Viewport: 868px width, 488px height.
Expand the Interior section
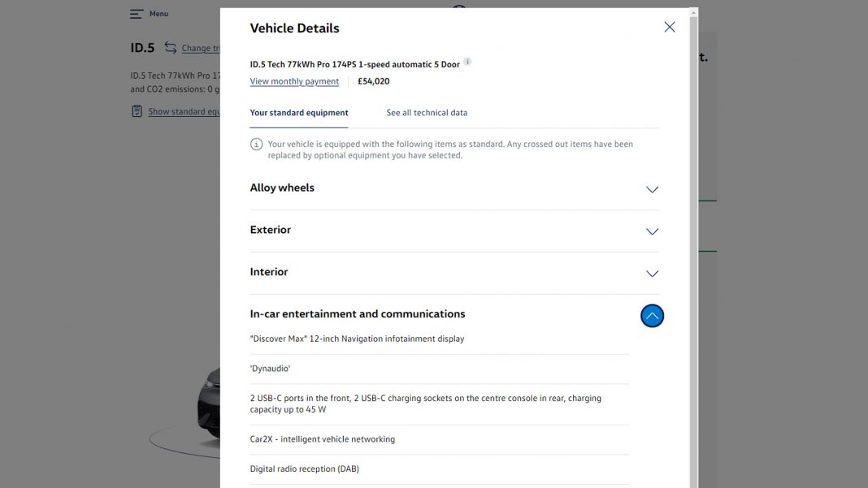(651, 274)
